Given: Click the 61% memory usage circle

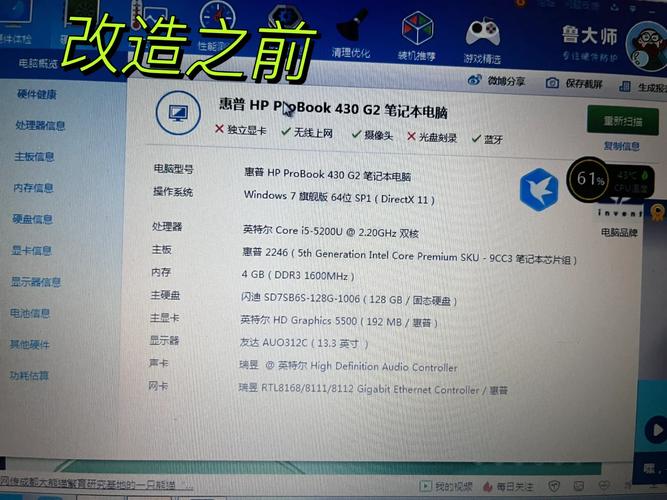Looking at the screenshot, I should tap(589, 179).
